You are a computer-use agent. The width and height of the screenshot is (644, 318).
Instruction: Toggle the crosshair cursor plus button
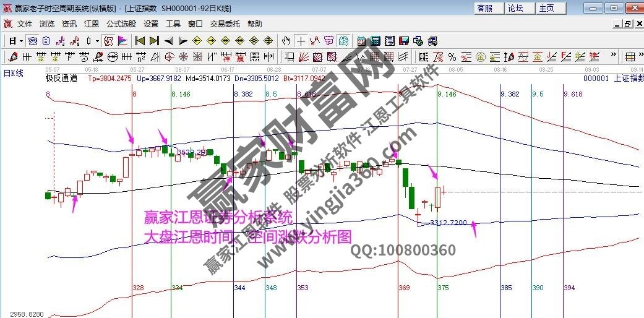pos(301,41)
